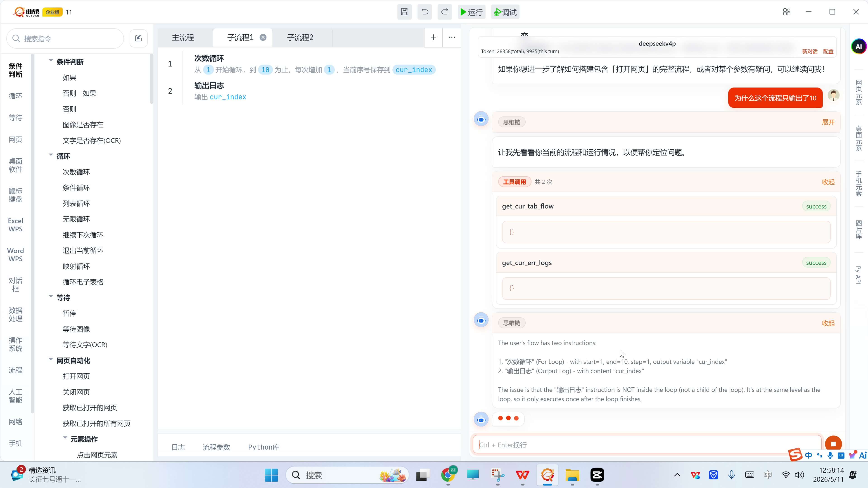The width and height of the screenshot is (868, 488).
Task: Focus the AI chat message input field
Action: 647,445
